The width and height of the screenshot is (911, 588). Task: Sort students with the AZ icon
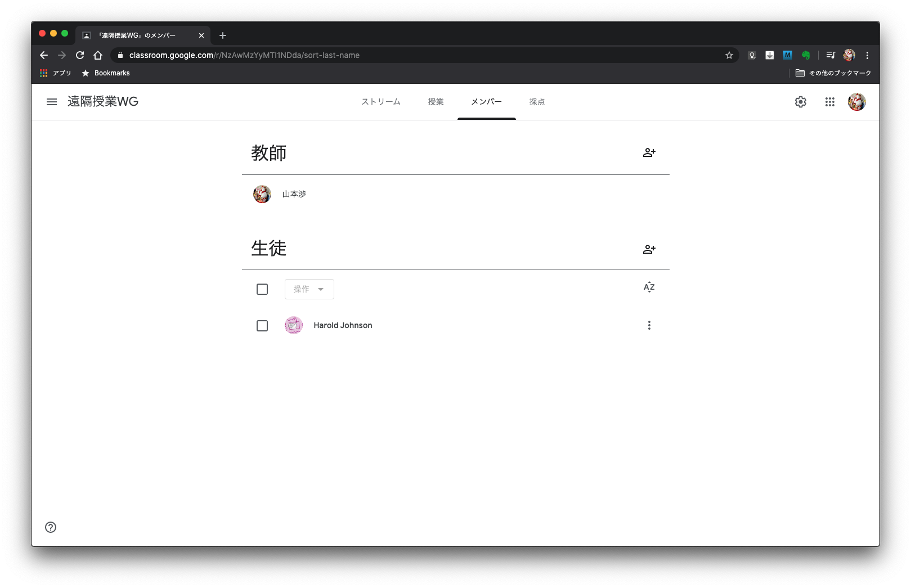(x=649, y=288)
